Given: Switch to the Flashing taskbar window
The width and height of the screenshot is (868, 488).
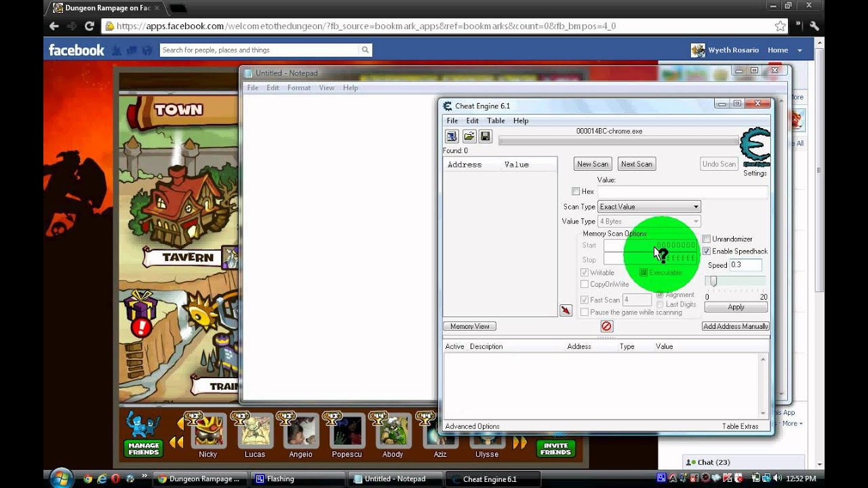Looking at the screenshot, I should coord(299,479).
